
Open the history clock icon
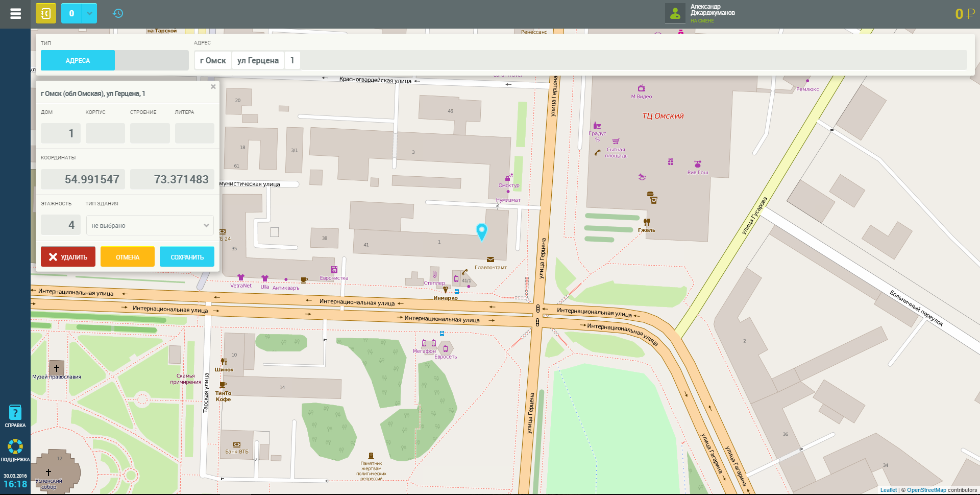pos(118,13)
